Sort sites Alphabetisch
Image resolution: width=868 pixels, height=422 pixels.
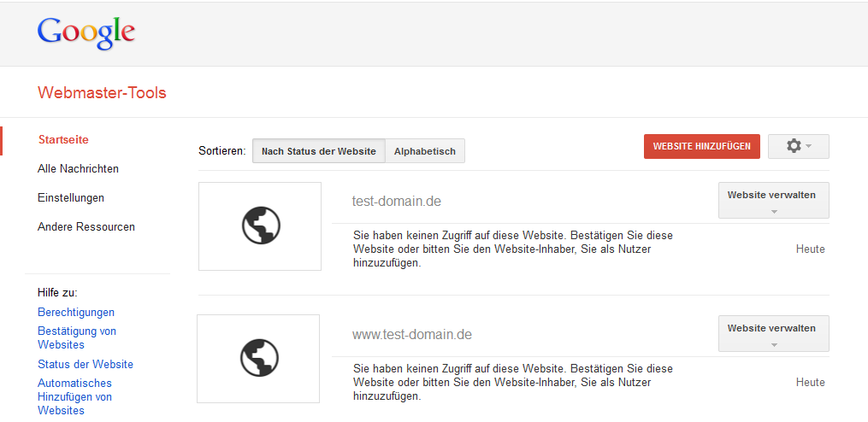tap(424, 151)
